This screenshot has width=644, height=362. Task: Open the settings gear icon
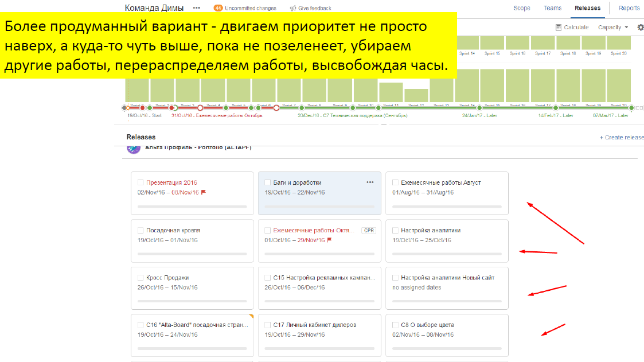(641, 28)
